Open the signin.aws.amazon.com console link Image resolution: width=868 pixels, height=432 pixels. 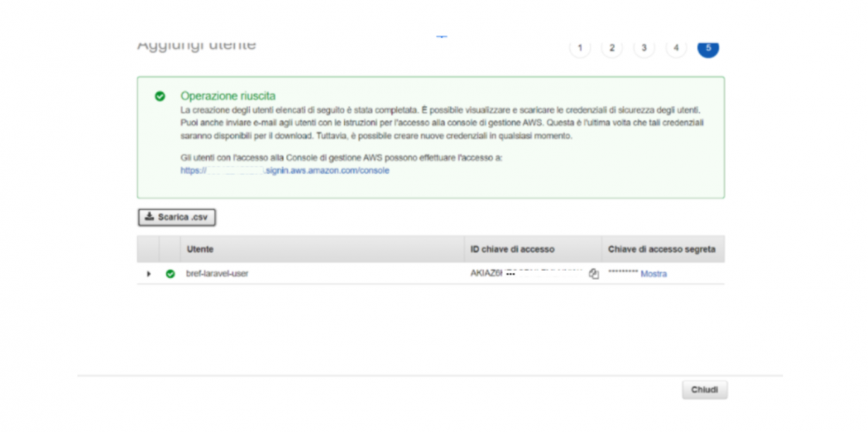click(284, 171)
